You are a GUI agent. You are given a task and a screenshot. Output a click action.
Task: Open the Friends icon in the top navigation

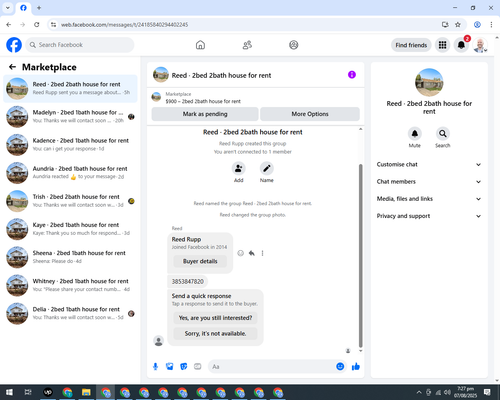(247, 45)
